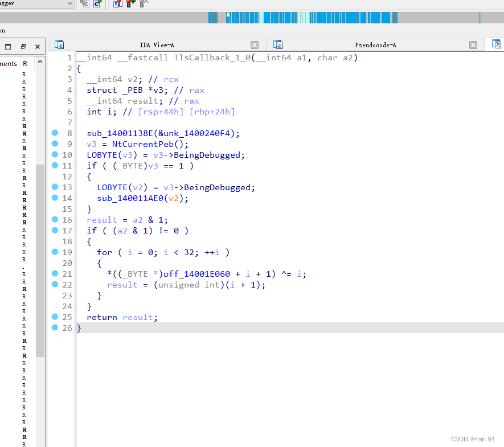Toggle breakpoint on line 14
504x447 pixels.
(55, 198)
